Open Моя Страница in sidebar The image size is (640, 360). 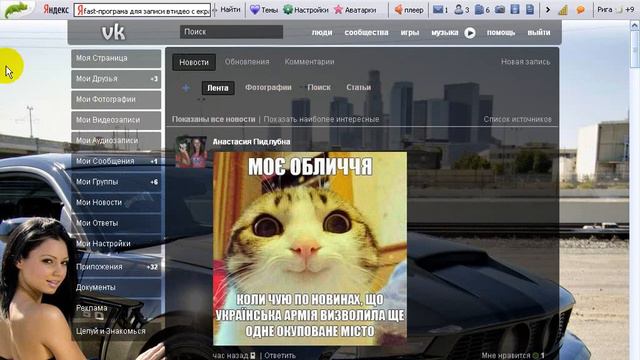pos(116,58)
